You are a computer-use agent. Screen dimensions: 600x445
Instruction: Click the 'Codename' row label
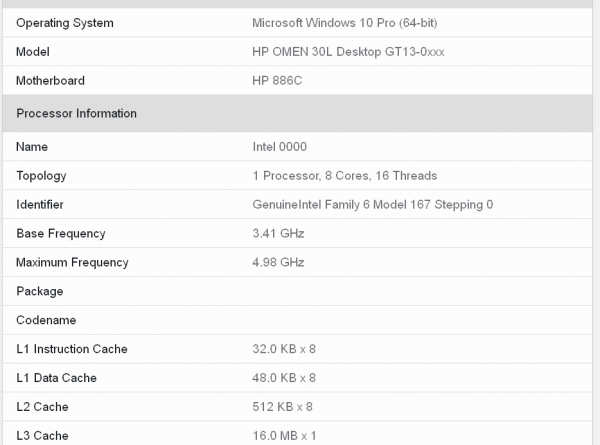tap(46, 320)
